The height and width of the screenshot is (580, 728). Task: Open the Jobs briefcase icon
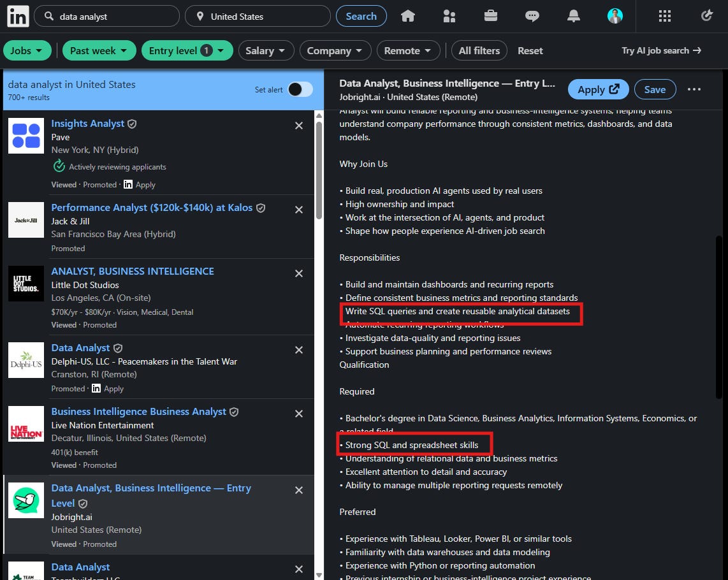click(x=491, y=17)
